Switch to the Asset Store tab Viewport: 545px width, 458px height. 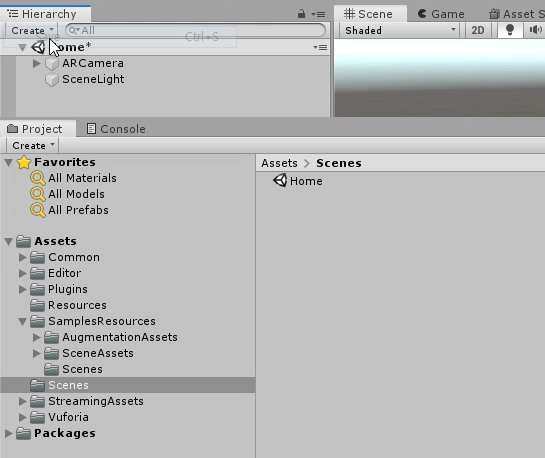point(516,14)
